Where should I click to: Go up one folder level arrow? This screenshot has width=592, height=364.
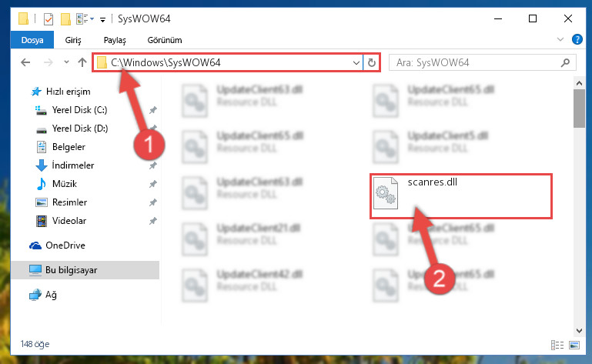coord(82,62)
